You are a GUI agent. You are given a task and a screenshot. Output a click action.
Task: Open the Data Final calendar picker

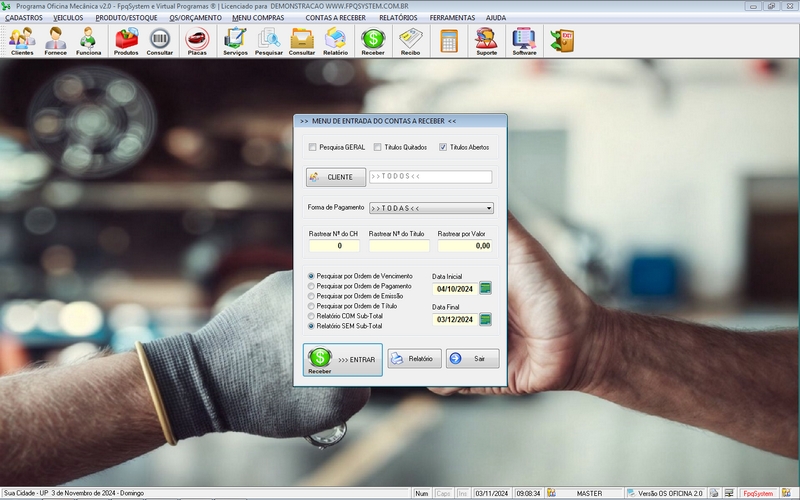tap(486, 320)
